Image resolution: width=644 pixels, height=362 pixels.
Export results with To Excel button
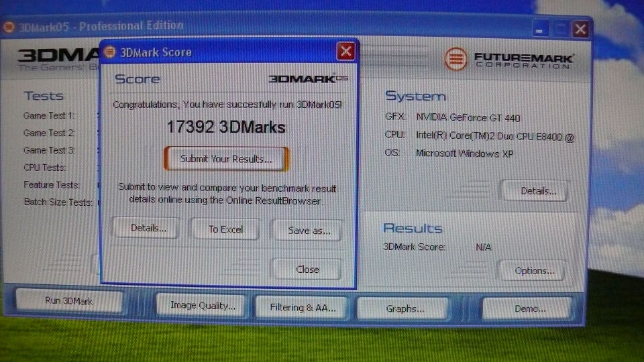point(225,229)
